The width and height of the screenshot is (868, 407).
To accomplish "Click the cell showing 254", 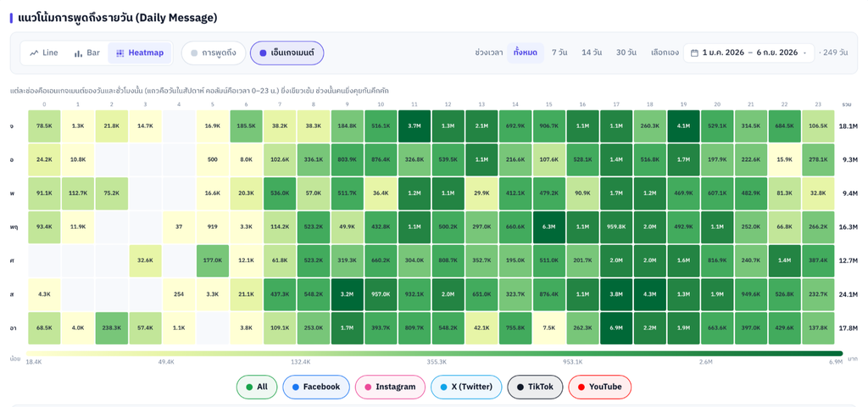I will click(179, 294).
